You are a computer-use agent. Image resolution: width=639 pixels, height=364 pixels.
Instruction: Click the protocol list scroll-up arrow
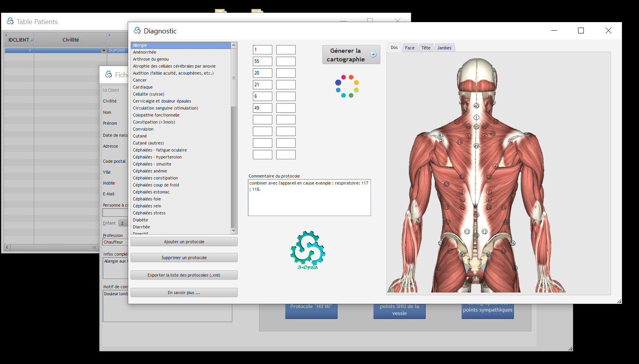pos(234,45)
